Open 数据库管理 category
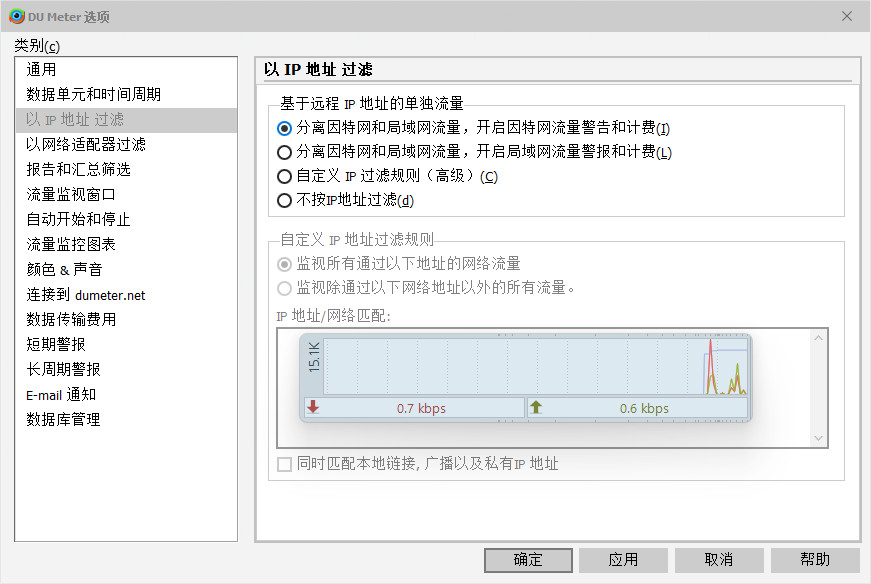The height and width of the screenshot is (584, 871). pos(126,420)
